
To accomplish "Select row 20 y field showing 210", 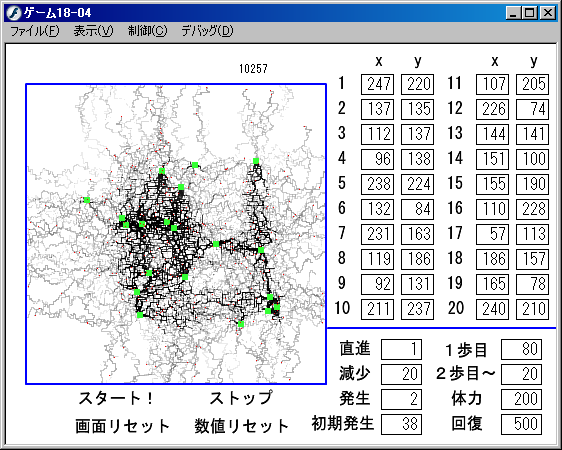I will 532,309.
